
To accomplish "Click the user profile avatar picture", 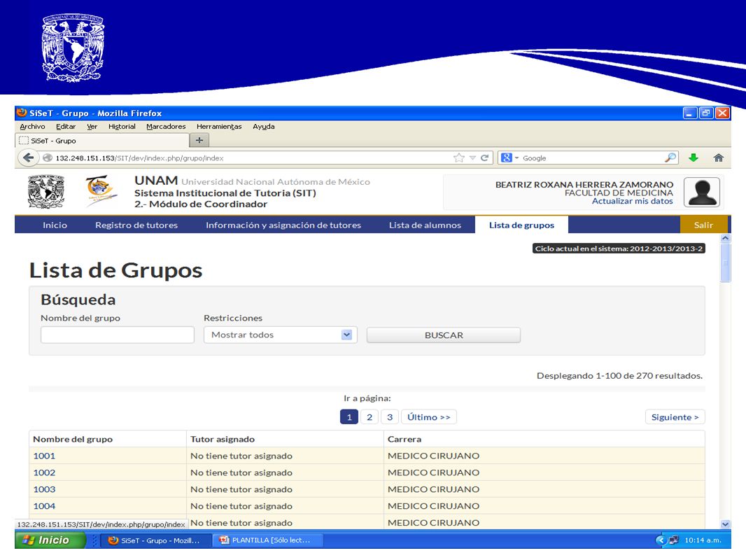I will coord(701,192).
